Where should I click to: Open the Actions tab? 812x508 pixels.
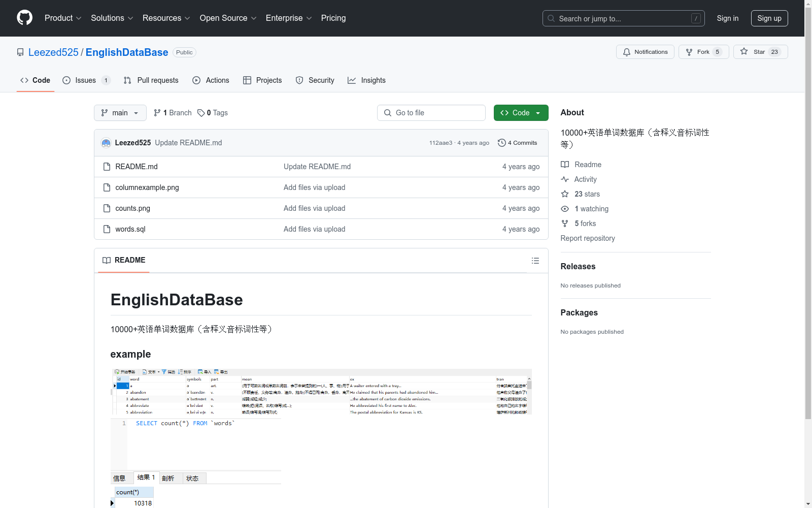pos(211,80)
